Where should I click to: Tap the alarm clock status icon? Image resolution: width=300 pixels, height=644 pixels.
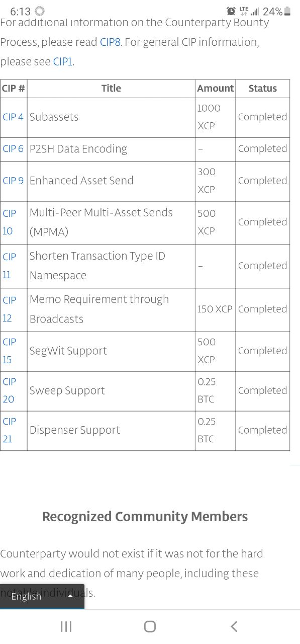click(231, 11)
